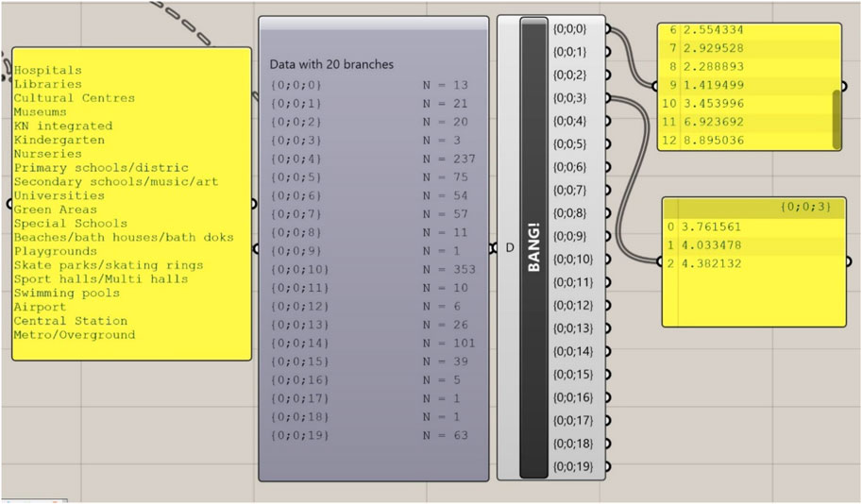Click the Airport entry
This screenshot has height=504, width=862.
[41, 307]
